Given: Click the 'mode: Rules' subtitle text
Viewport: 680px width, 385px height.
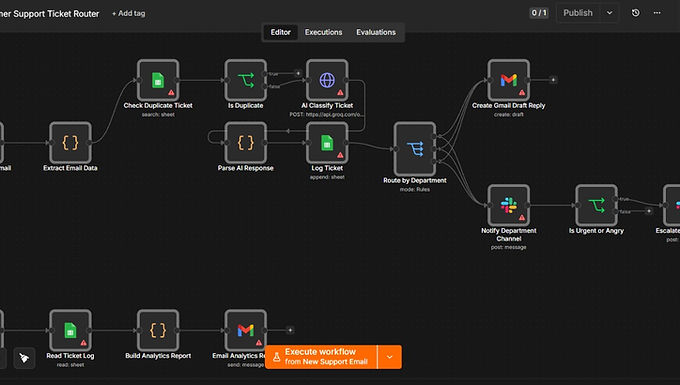Looking at the screenshot, I should [x=415, y=189].
